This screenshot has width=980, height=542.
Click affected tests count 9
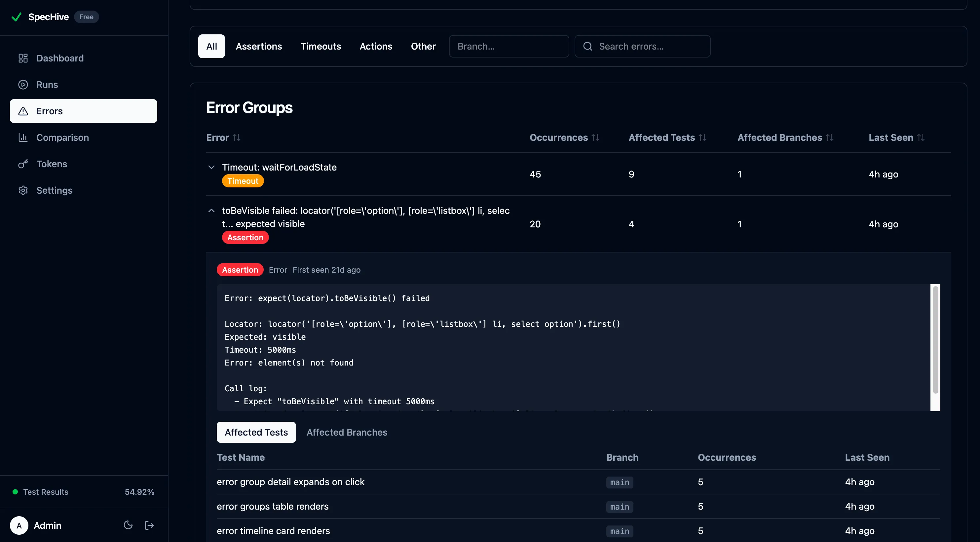[x=631, y=174]
